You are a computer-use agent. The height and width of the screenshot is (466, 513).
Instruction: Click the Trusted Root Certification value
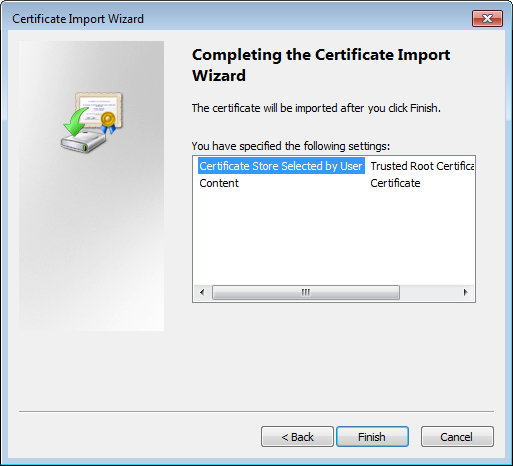pos(422,166)
